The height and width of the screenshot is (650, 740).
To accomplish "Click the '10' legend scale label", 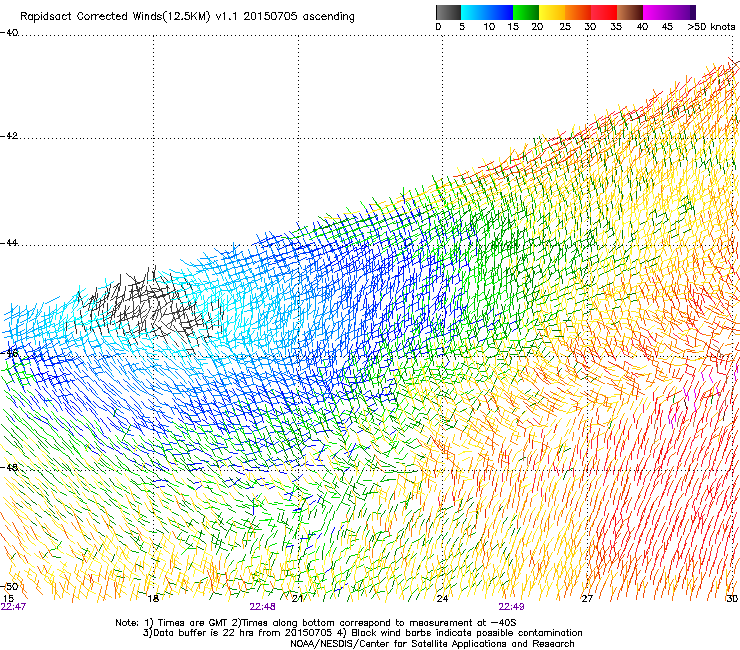I will [489, 27].
